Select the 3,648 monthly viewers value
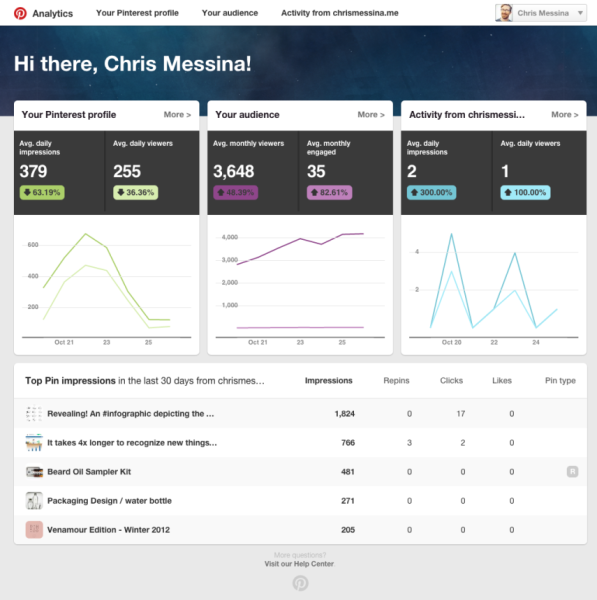 click(x=233, y=171)
